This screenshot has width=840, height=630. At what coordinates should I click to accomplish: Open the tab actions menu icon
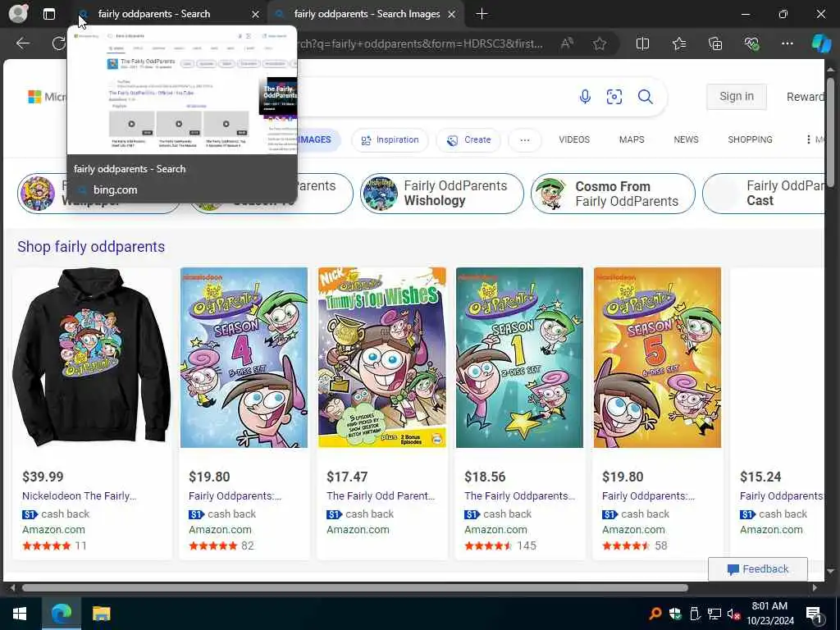[48, 14]
